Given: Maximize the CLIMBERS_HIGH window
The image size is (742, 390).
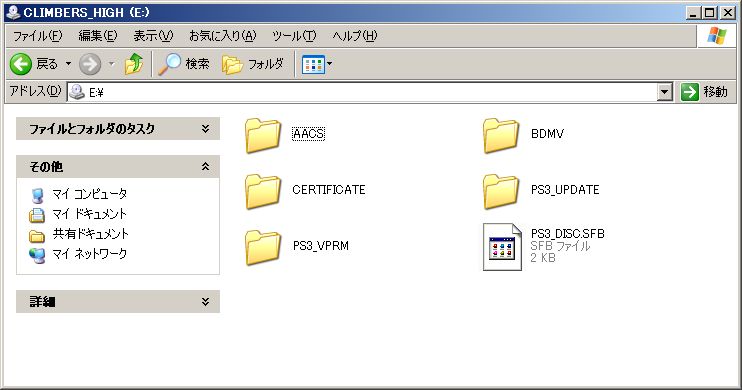Looking at the screenshot, I should (x=709, y=13).
